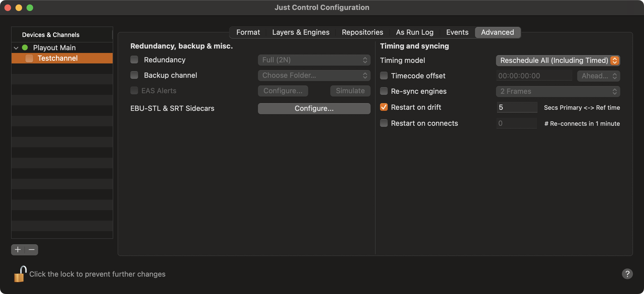Click the Testchannel color icon

point(29,58)
